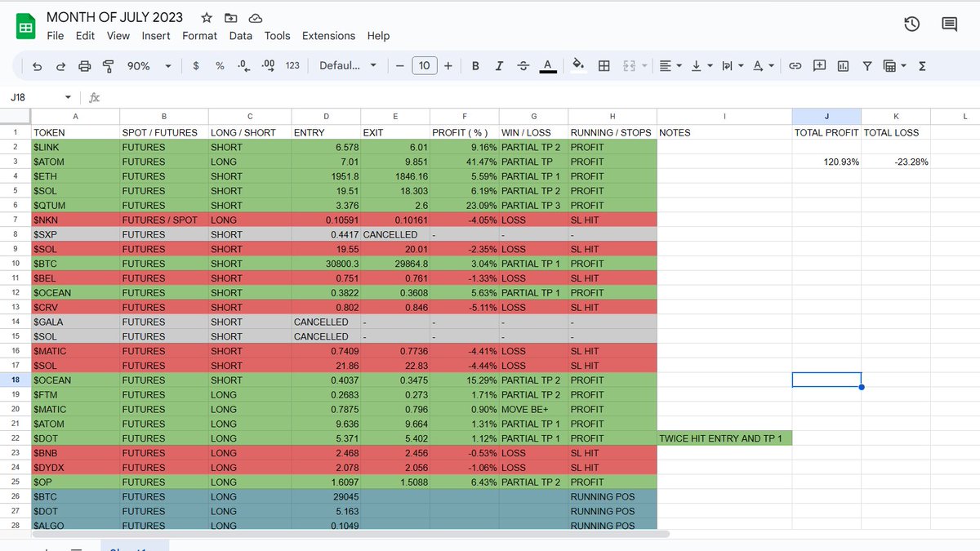Select the MOVE BE+ cell

tap(533, 410)
